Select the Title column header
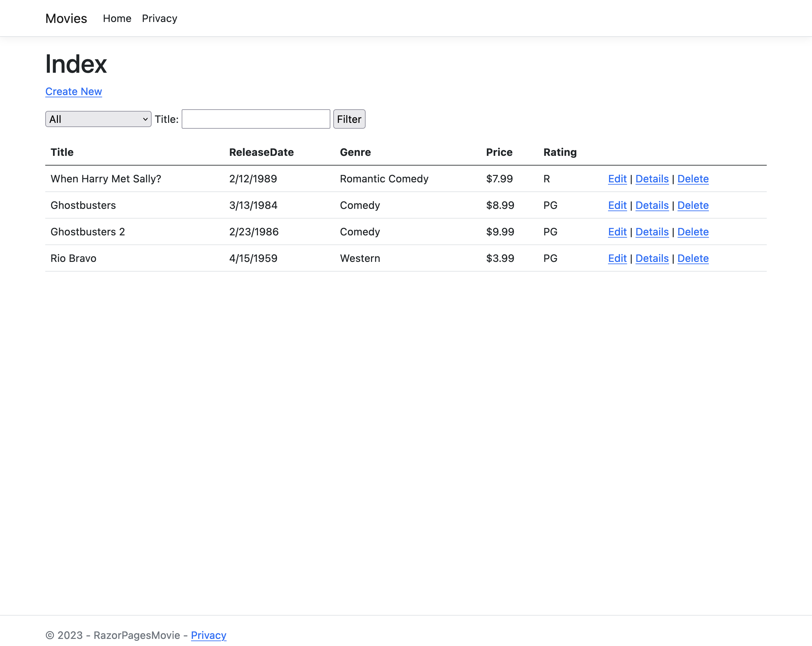The height and width of the screenshot is (646, 812). [x=62, y=152]
